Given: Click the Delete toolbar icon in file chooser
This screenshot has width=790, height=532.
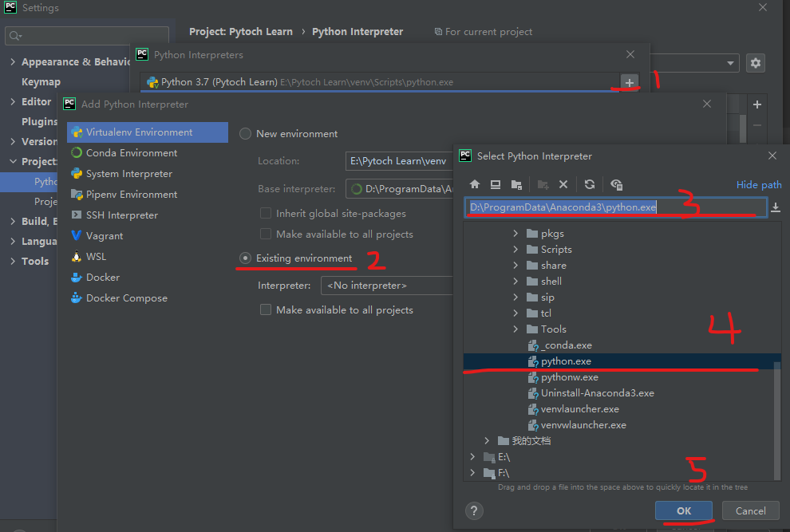Looking at the screenshot, I should pyautogui.click(x=563, y=184).
